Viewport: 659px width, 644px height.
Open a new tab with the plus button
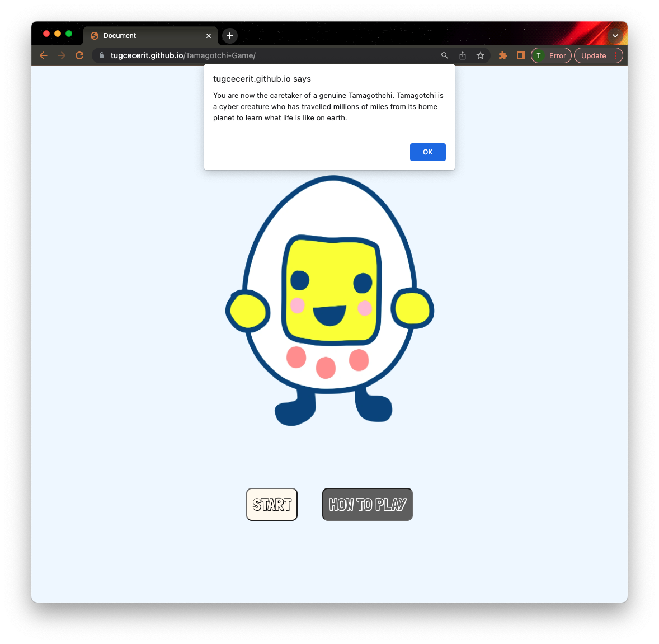229,35
